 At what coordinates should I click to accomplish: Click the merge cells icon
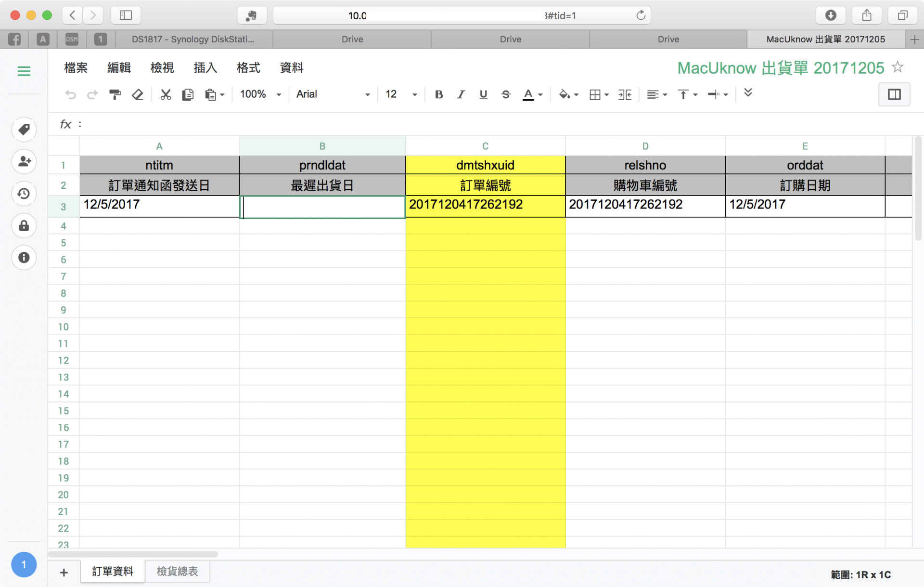(625, 94)
